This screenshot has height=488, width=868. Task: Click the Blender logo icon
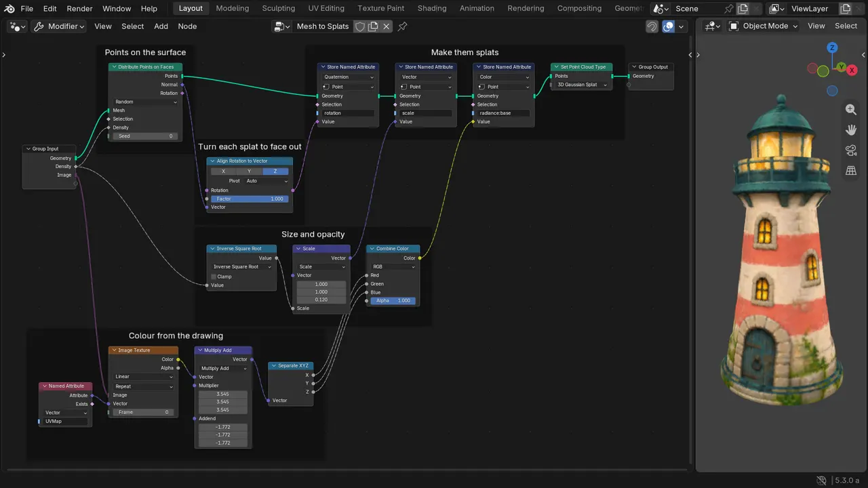[x=8, y=8]
